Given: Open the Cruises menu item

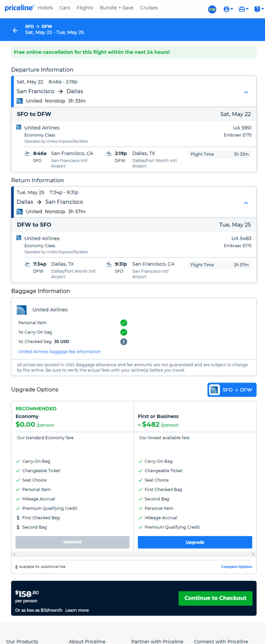Looking at the screenshot, I should pos(149,8).
